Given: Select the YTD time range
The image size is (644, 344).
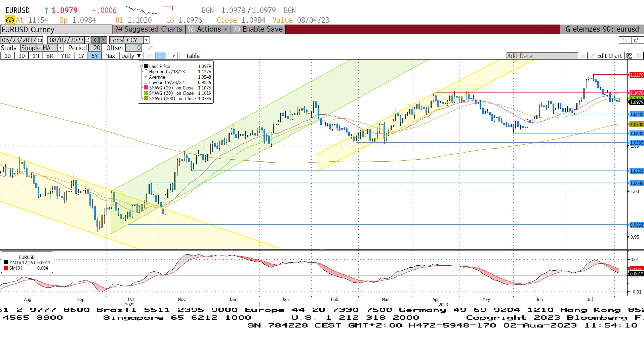Looking at the screenshot, I should pos(66,56).
